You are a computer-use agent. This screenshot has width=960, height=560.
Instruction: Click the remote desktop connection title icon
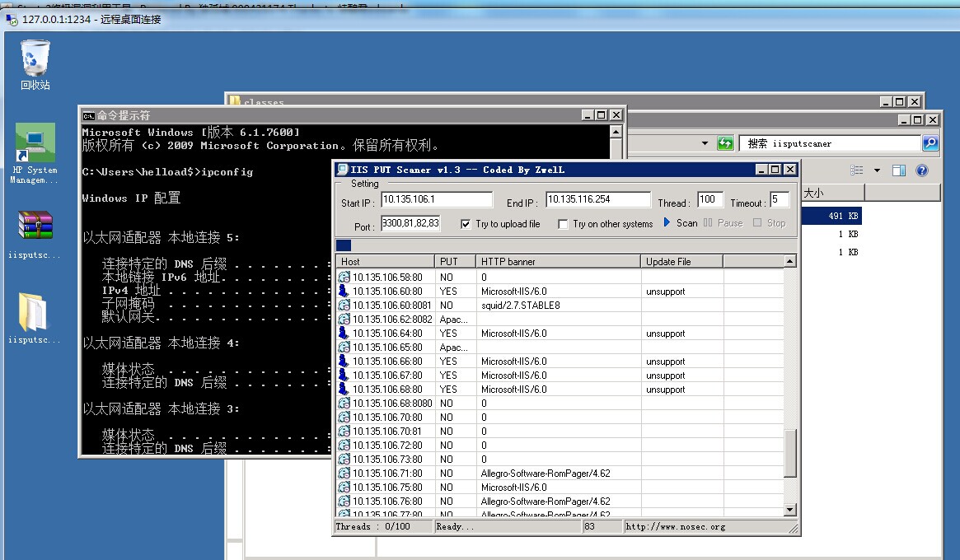tap(12, 21)
